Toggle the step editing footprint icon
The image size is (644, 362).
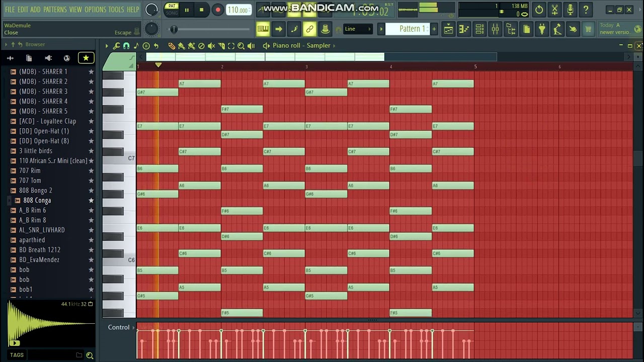294,29
